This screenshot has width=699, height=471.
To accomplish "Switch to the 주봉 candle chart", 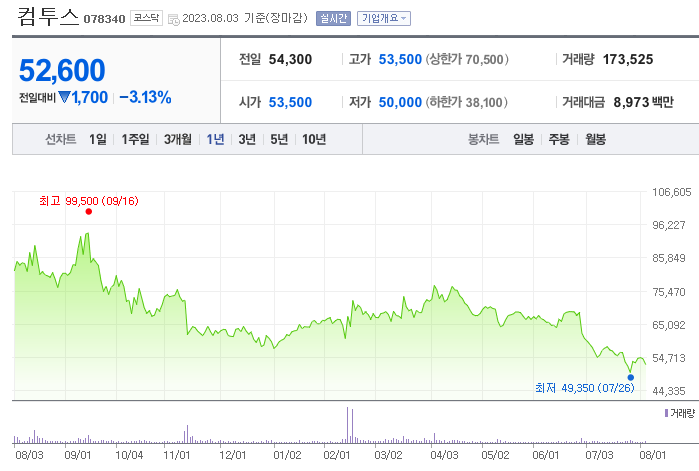I will tap(559, 139).
